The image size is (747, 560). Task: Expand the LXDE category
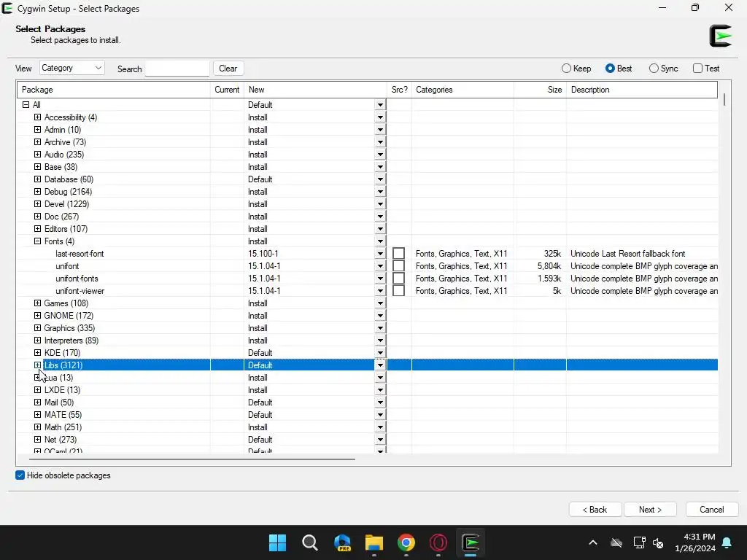coord(37,389)
